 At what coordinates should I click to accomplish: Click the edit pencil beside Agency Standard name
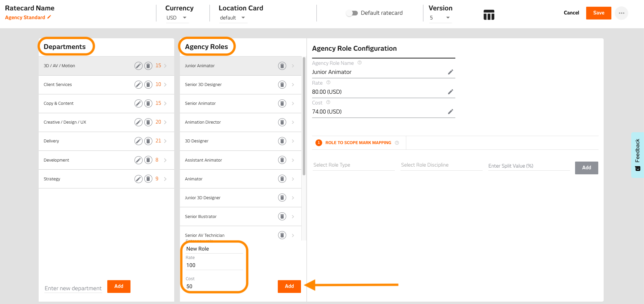pyautogui.click(x=49, y=17)
